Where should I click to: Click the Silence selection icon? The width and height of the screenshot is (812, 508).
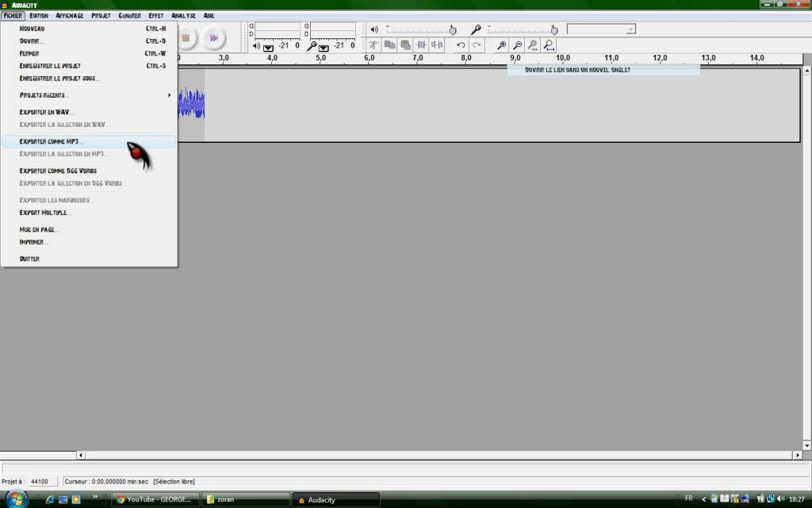point(438,45)
